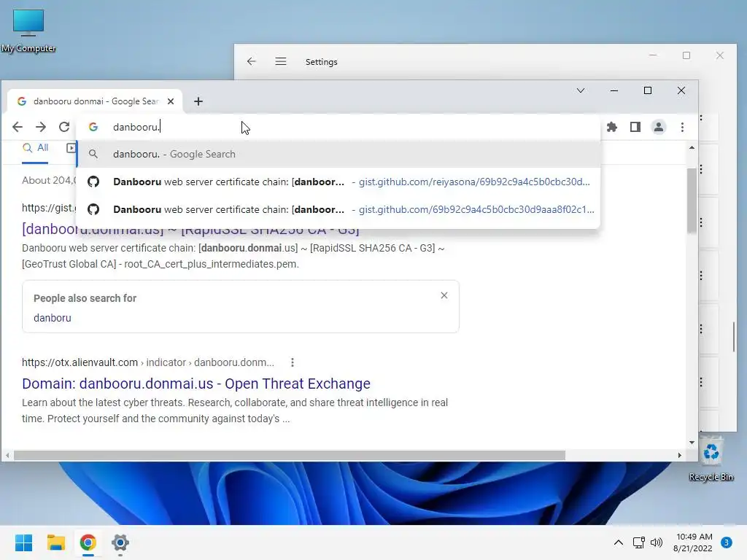Choose 'danbooru. - Google Search' suggestion

(x=338, y=155)
